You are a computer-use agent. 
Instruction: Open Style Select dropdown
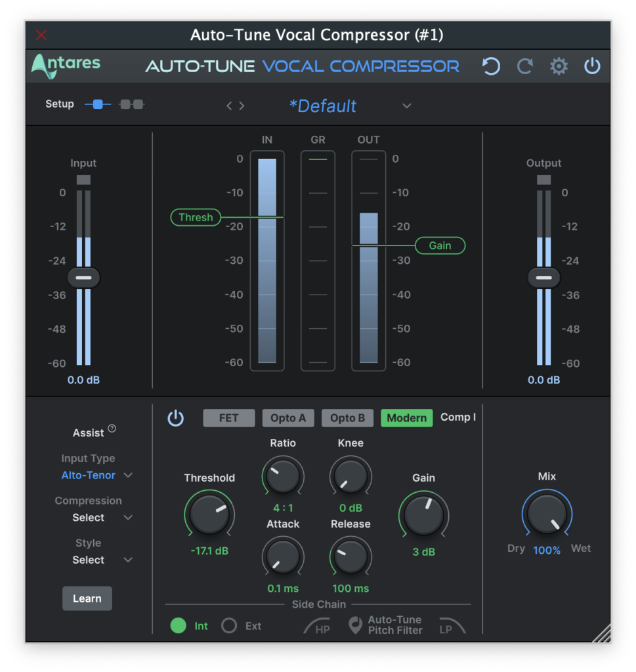[x=102, y=560]
